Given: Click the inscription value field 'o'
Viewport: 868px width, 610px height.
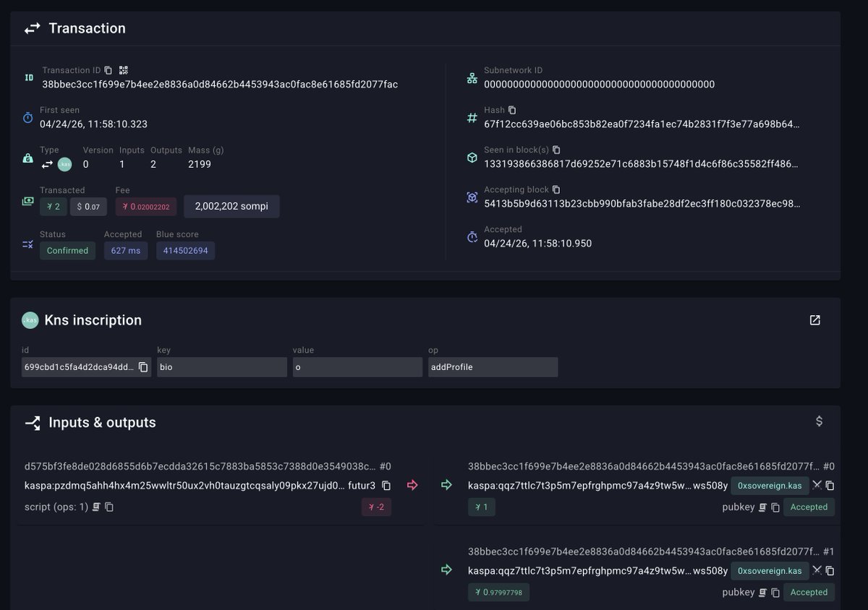Looking at the screenshot, I should point(357,367).
